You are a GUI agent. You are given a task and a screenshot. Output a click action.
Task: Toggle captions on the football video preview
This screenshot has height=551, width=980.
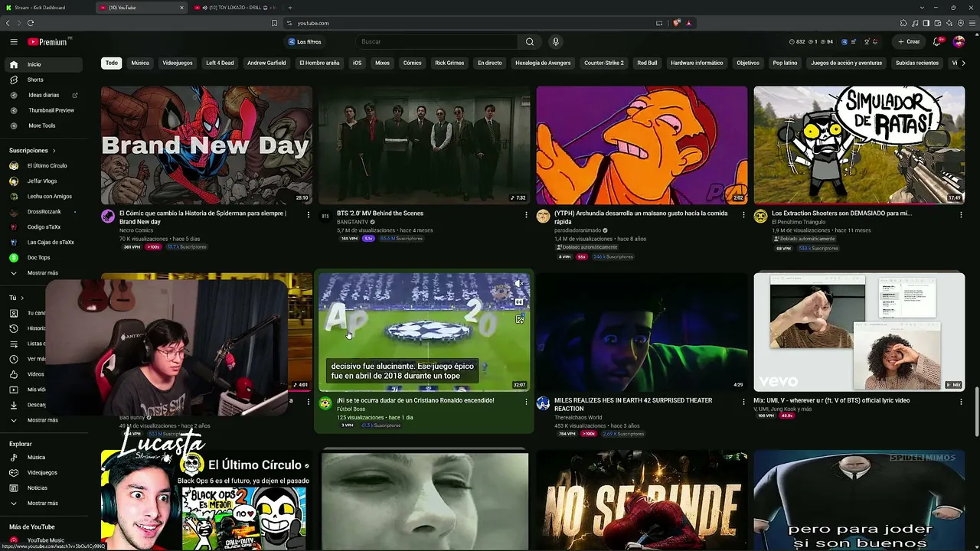coord(519,302)
